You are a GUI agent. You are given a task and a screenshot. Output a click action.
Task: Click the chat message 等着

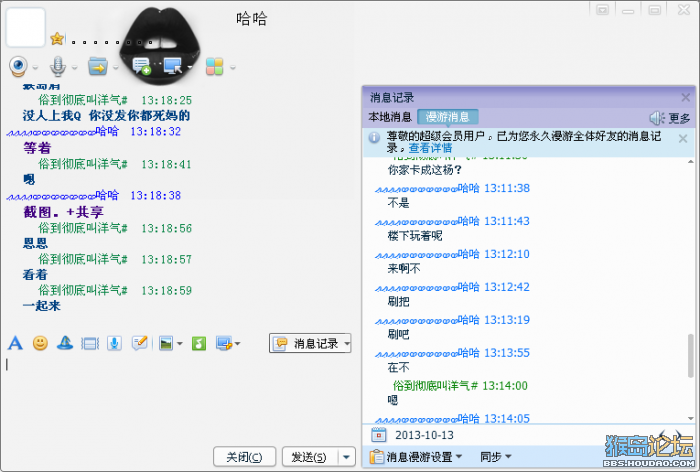37,148
